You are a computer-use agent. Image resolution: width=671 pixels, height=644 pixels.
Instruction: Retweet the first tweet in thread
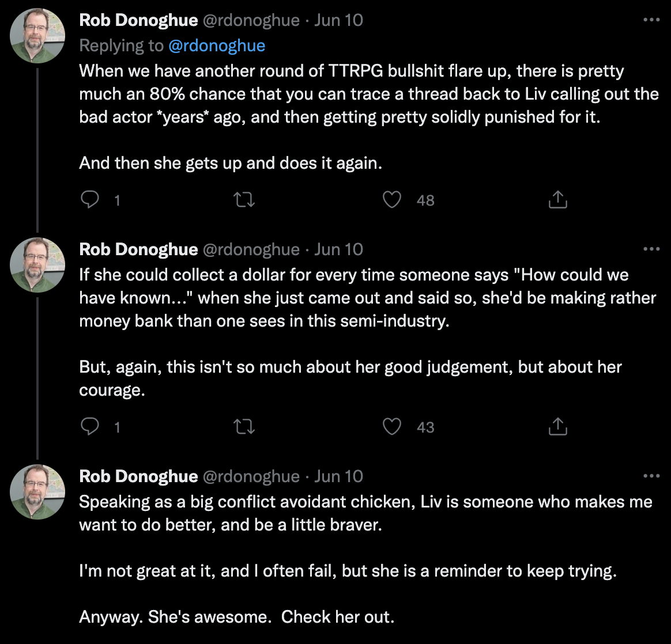244,200
